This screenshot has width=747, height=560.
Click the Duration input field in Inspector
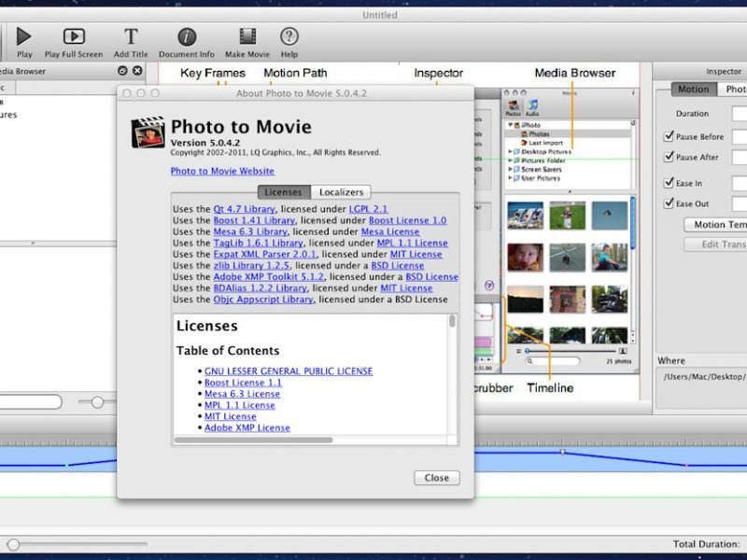pyautogui.click(x=740, y=114)
